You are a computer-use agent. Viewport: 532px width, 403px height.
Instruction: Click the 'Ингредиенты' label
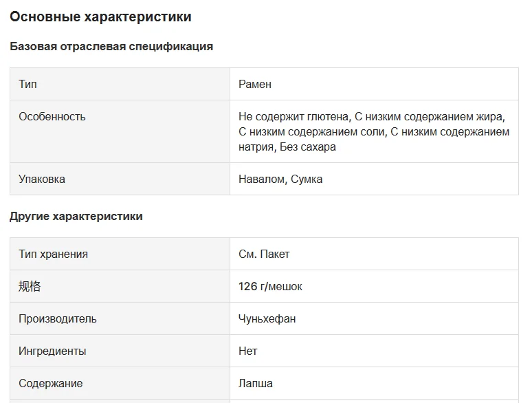(53, 351)
